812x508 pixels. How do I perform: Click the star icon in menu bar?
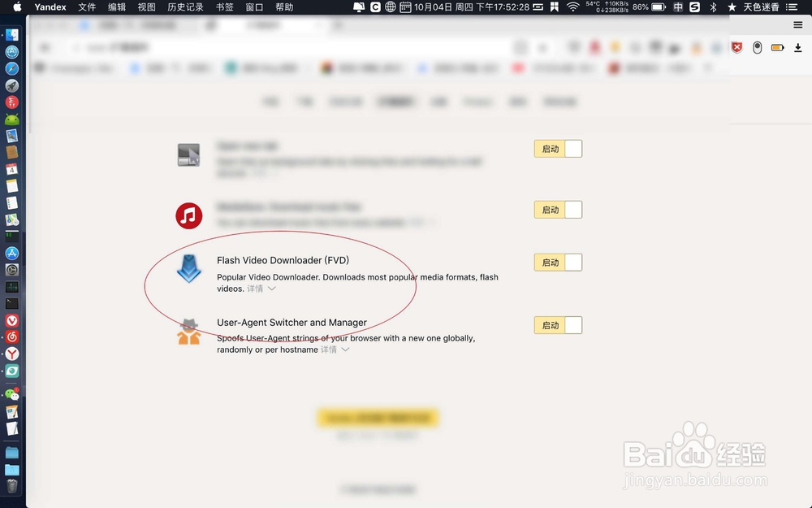coord(732,7)
